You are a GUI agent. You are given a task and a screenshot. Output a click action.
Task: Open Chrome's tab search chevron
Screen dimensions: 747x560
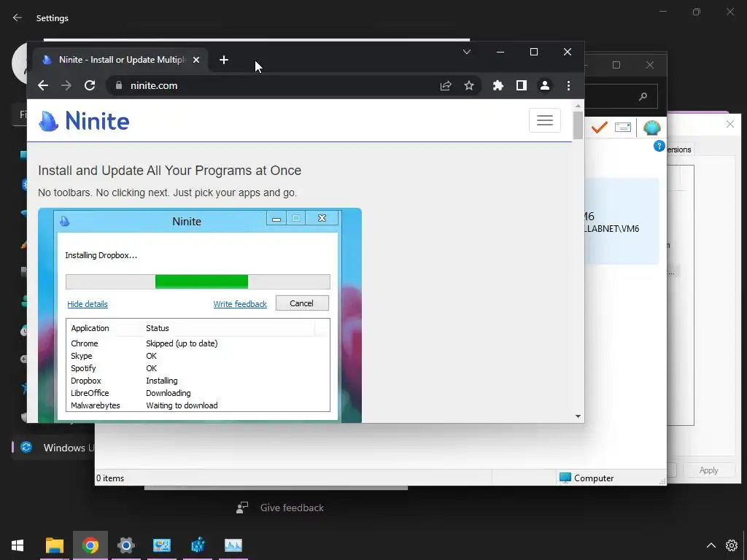(x=467, y=52)
